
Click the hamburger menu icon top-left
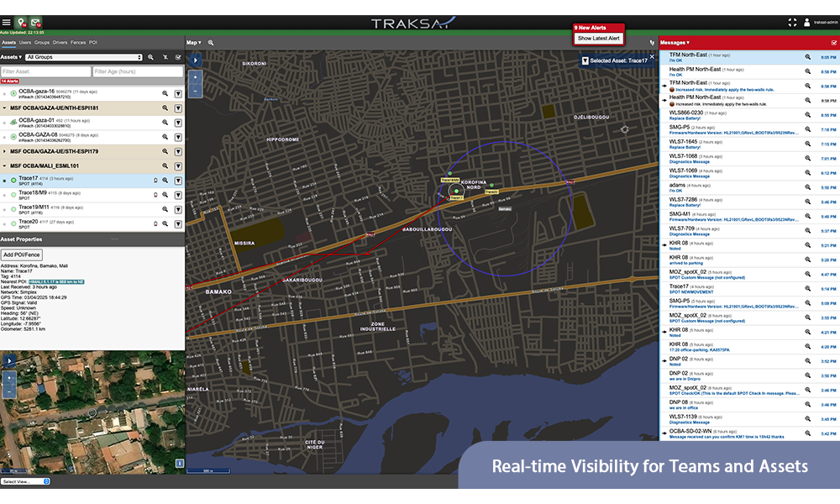(6, 22)
